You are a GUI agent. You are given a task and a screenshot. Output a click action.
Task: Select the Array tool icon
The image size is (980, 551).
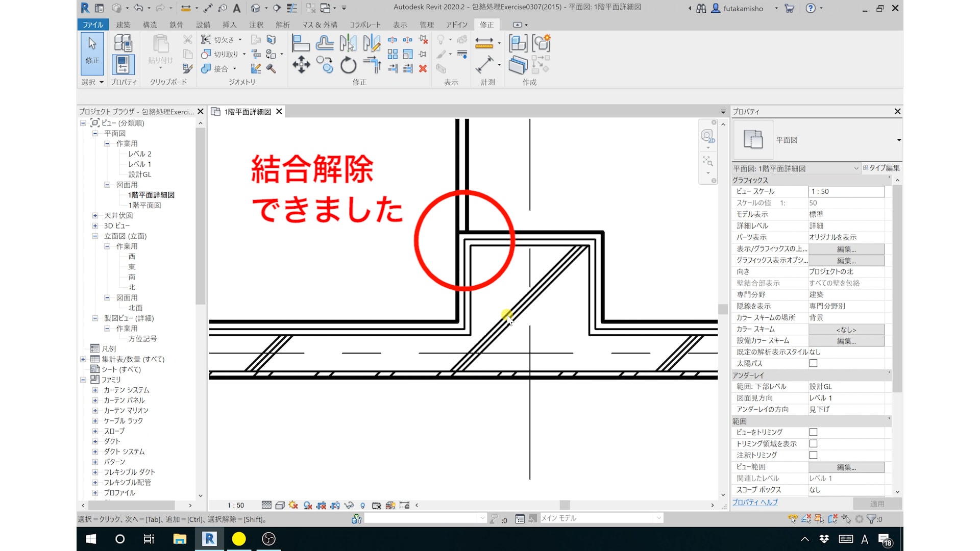click(x=393, y=54)
